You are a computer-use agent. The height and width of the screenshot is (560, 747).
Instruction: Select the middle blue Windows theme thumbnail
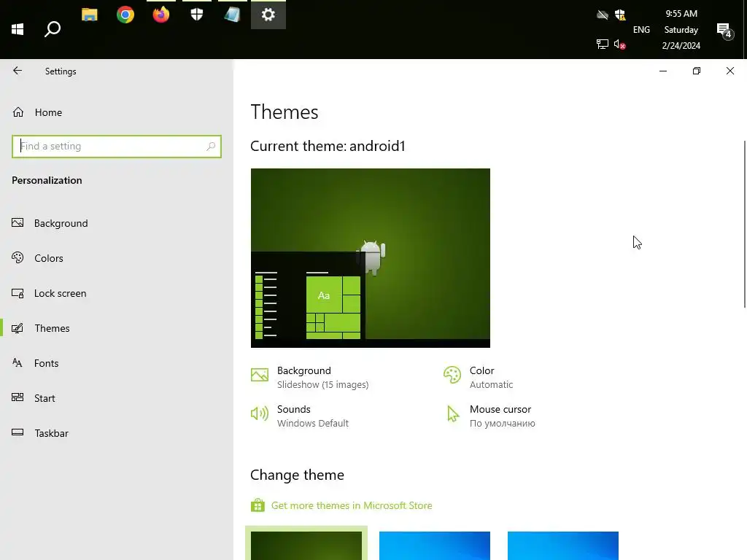[435, 545]
